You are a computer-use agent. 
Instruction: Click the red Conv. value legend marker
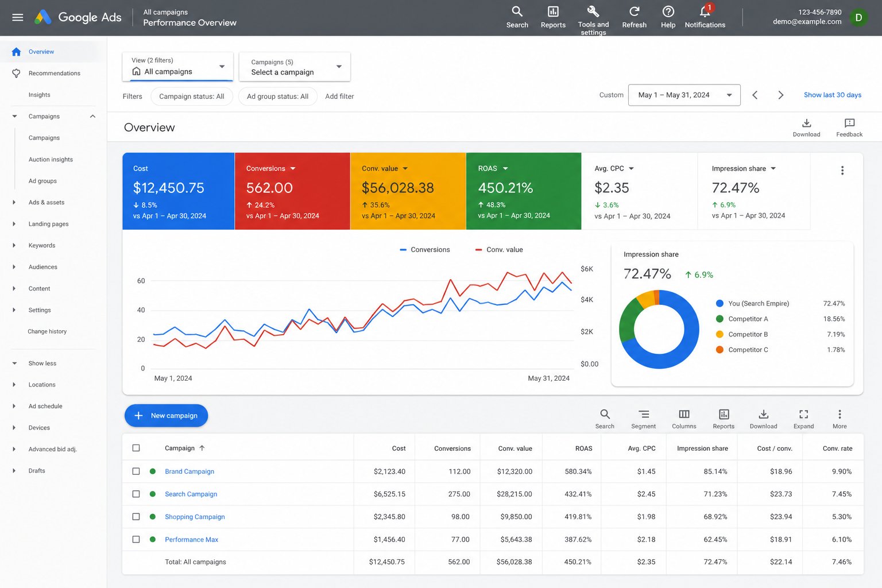pyautogui.click(x=479, y=250)
